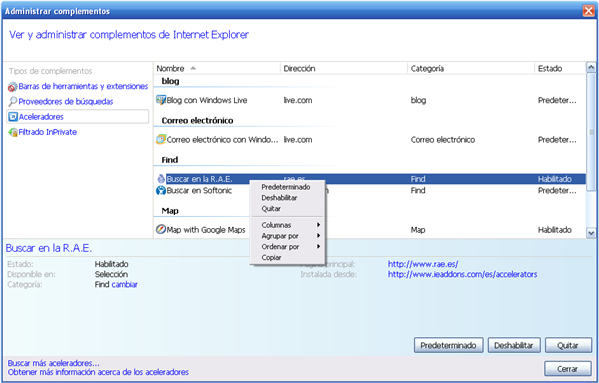Click the Buscar en la R.A.E. icon
The width and height of the screenshot is (599, 383).
coord(161,179)
